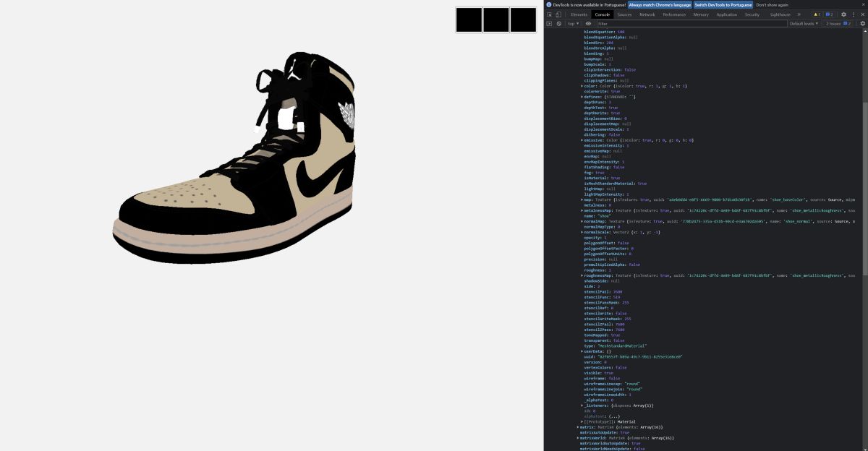The image size is (868, 451).
Task: Open the Sources tab
Action: pyautogui.click(x=624, y=14)
